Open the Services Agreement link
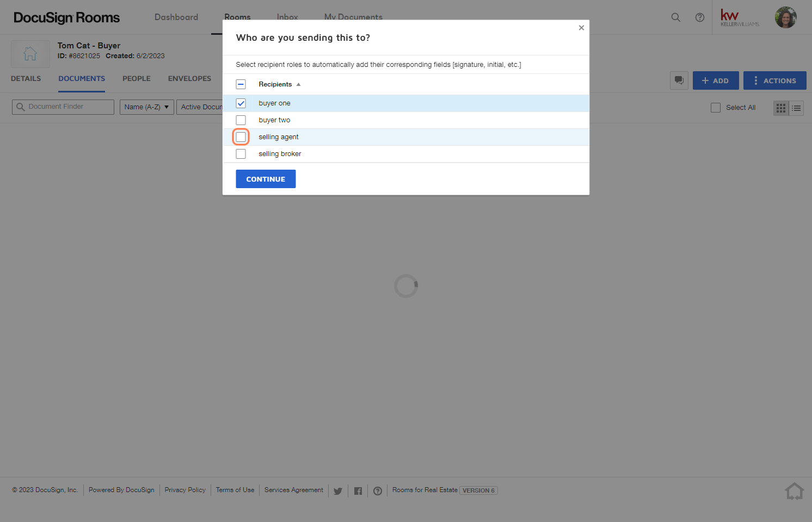 (294, 490)
